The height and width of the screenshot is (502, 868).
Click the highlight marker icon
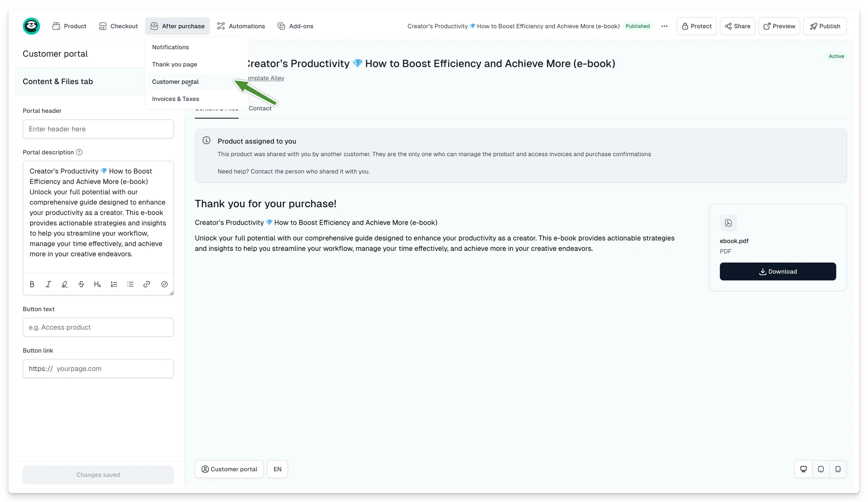(x=65, y=284)
